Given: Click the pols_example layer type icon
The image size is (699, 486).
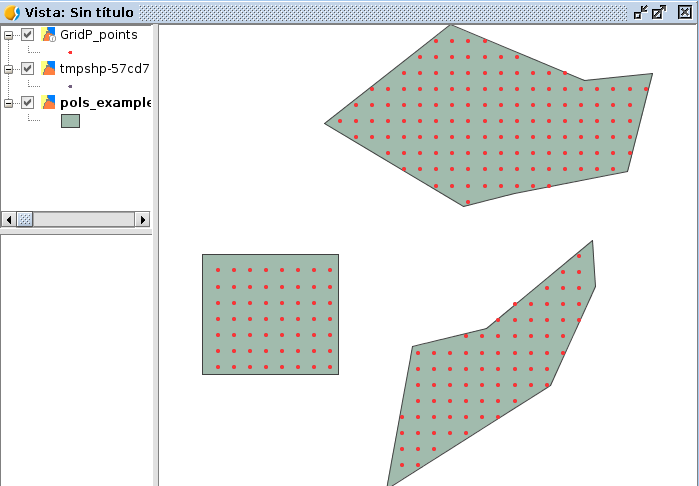Looking at the screenshot, I should pyautogui.click(x=48, y=103).
